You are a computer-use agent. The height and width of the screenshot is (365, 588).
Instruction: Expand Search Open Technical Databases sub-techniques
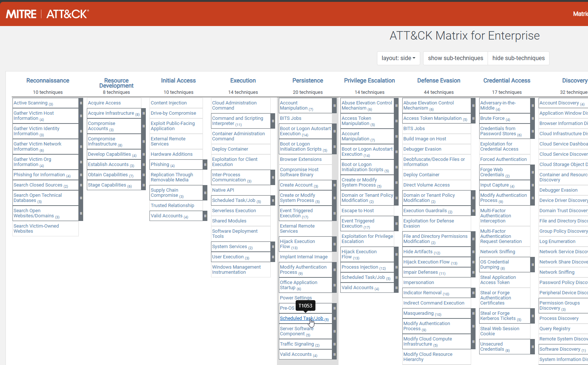(x=81, y=198)
